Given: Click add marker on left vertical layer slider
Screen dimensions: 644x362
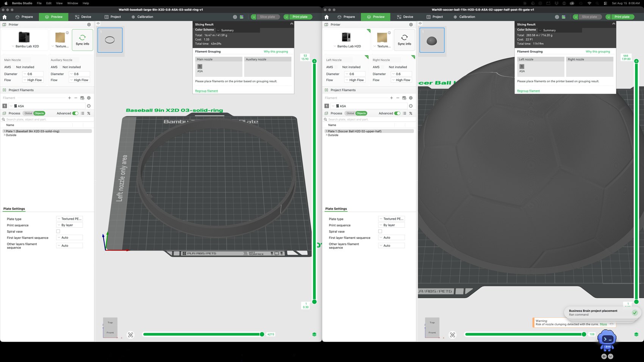Looking at the screenshot, I should (x=314, y=61).
